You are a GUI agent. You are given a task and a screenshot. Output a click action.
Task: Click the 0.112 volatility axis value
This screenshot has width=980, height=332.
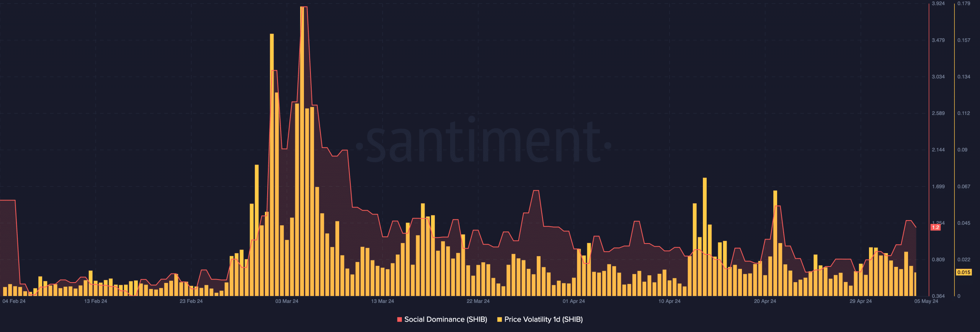click(964, 113)
